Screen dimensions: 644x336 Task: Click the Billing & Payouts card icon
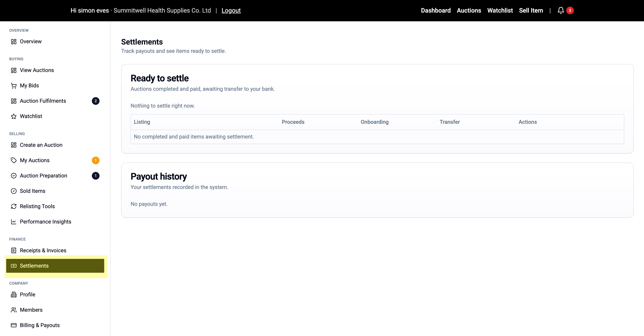pos(14,325)
